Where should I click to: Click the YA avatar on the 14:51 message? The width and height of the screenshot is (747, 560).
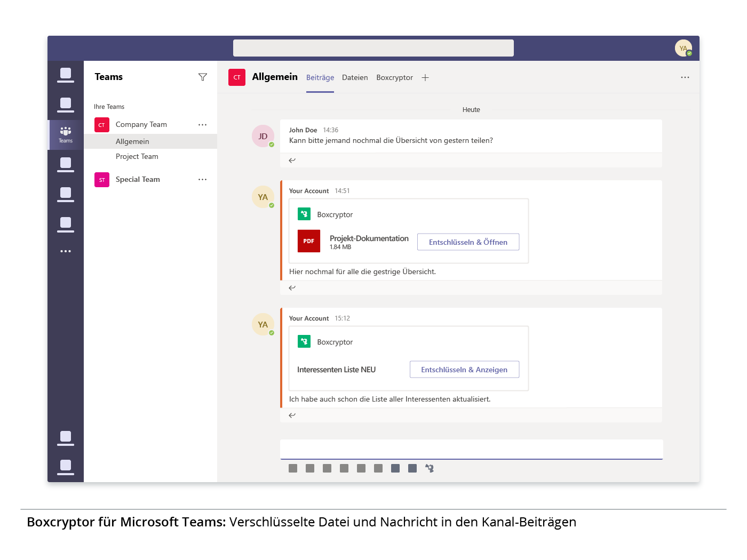point(263,197)
